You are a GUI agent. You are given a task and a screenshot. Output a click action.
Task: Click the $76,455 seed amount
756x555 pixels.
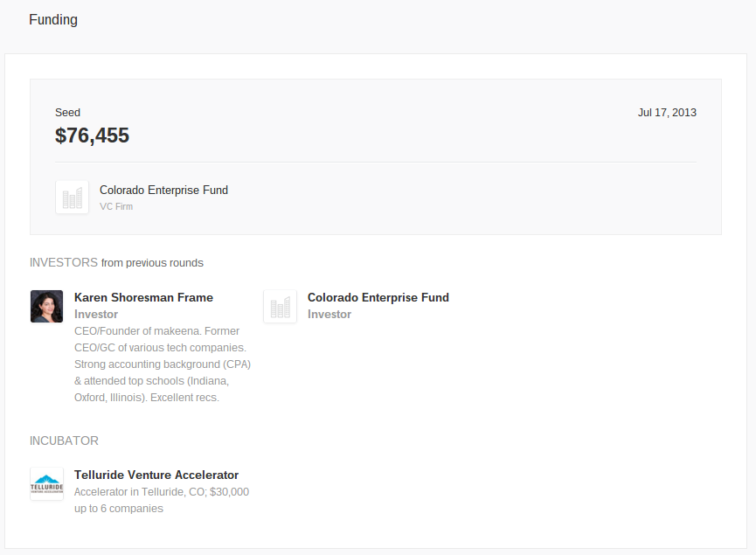coord(92,135)
